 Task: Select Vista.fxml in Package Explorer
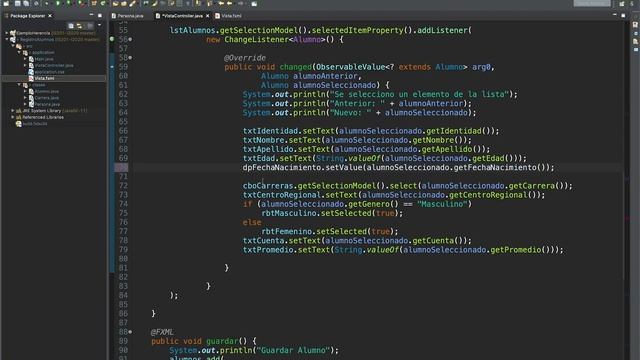44,78
